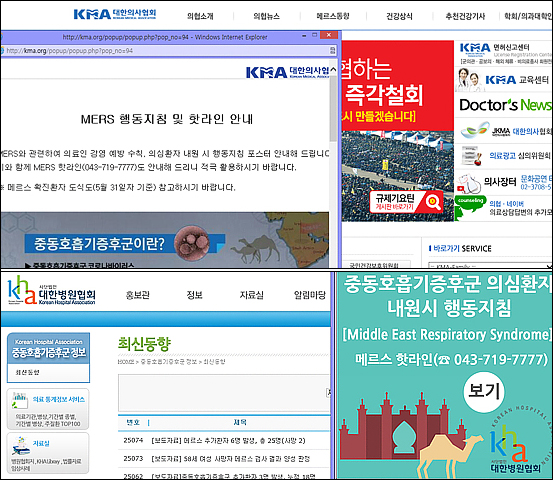Click the popup scrollbar up arrow
The width and height of the screenshot is (553, 480).
coord(333,69)
